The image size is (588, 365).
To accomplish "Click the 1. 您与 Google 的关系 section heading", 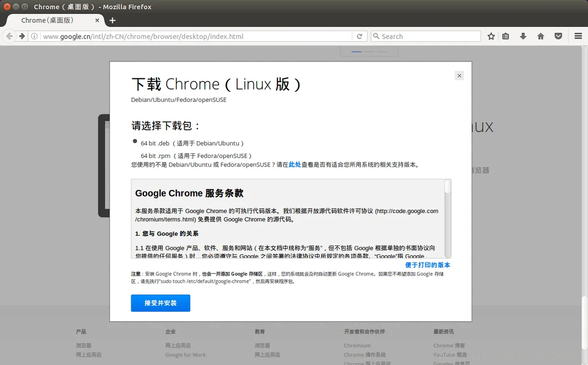I will pyautogui.click(x=167, y=234).
